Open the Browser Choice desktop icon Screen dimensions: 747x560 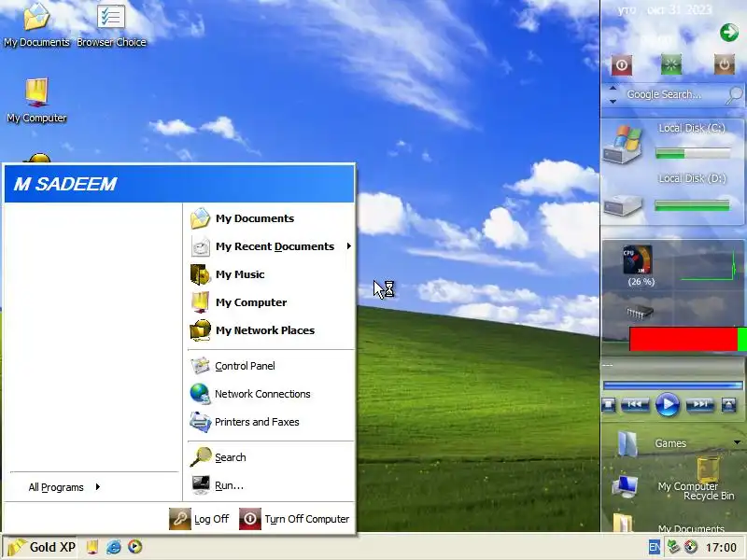[x=111, y=25]
